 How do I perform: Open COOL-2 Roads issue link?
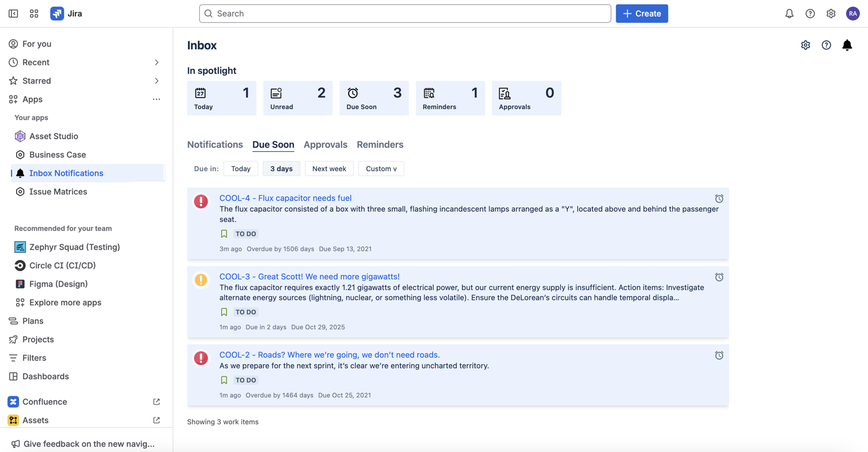tap(330, 355)
